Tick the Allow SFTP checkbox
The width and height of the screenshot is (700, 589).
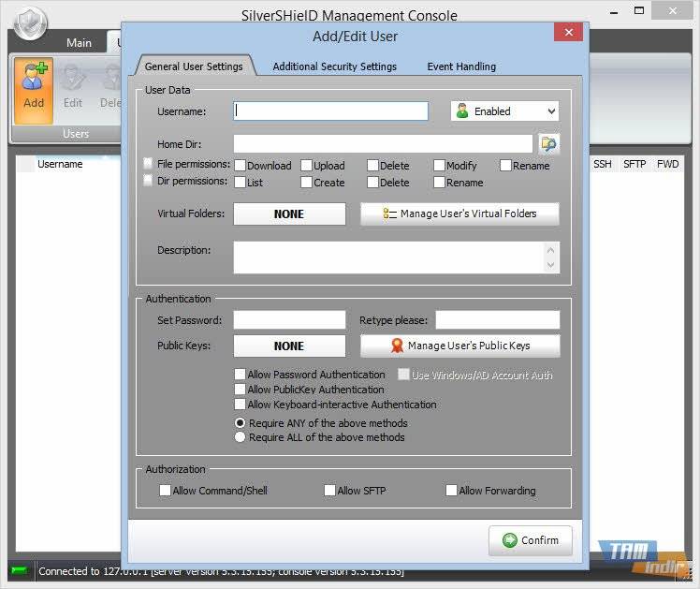click(x=329, y=490)
